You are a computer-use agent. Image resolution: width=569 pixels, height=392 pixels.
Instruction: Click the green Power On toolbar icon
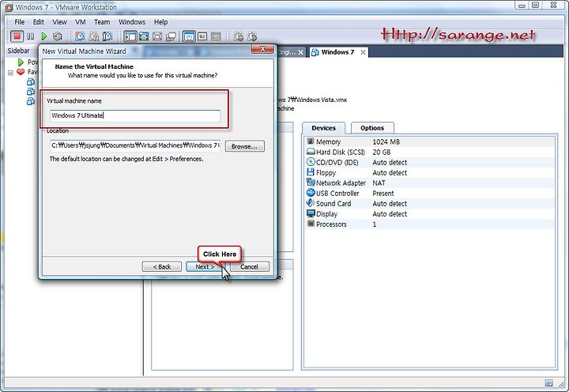tap(44, 36)
